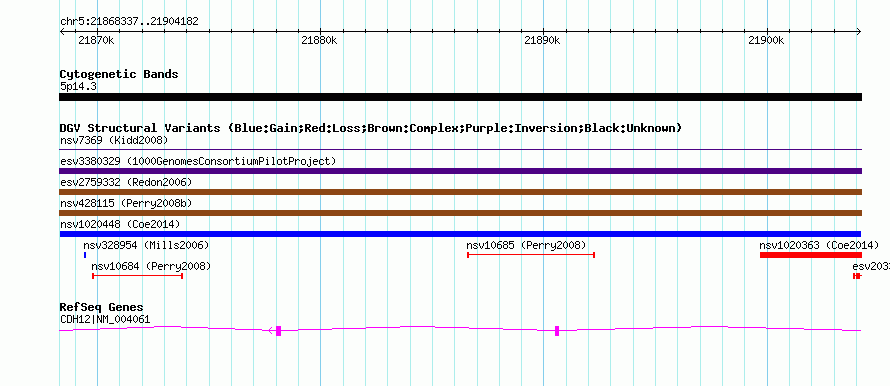Viewport: 890px width, 386px height.
Task: Open the nsv328954 (Mills2006) label
Action: [x=146, y=245]
